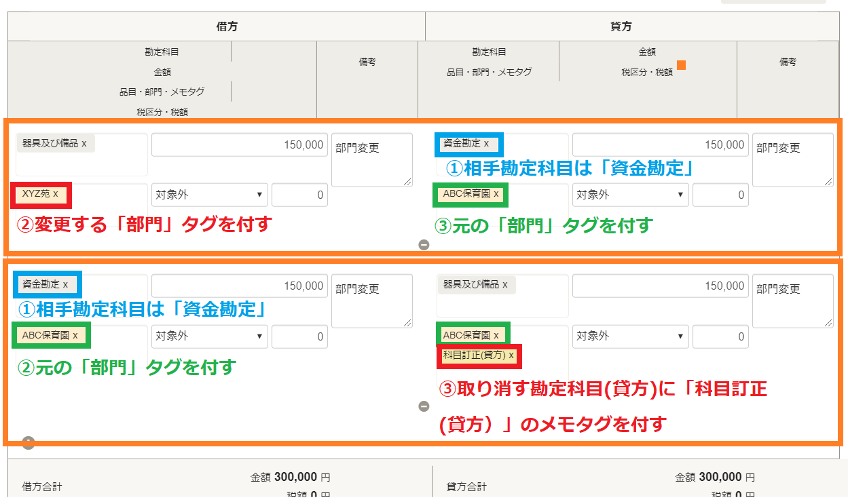Remove the 科目訂正(貸方) memo tag
This screenshot has width=848, height=504.
(511, 355)
